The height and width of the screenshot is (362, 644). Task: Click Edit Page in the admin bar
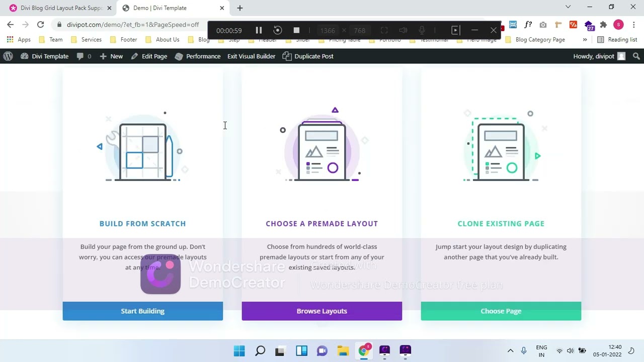(x=149, y=56)
